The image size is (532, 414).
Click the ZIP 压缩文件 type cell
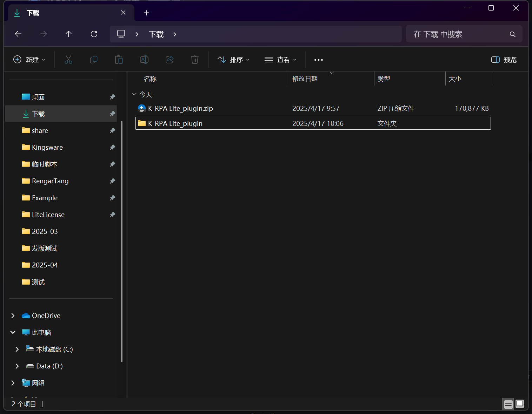[x=396, y=109]
